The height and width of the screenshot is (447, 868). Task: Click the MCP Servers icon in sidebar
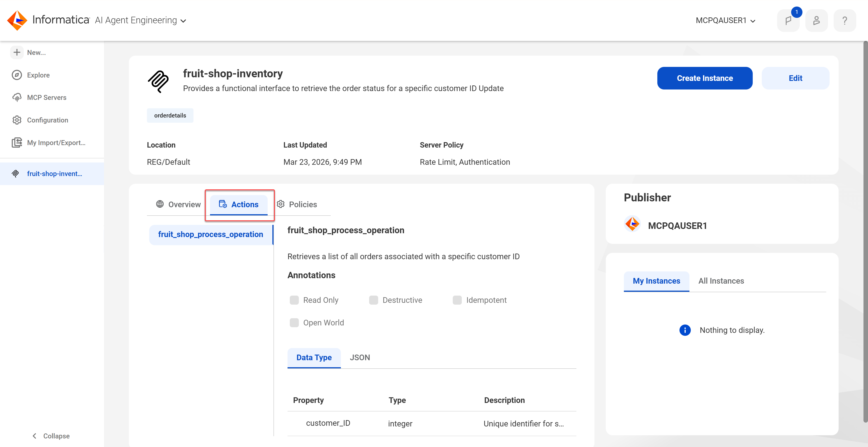[17, 97]
